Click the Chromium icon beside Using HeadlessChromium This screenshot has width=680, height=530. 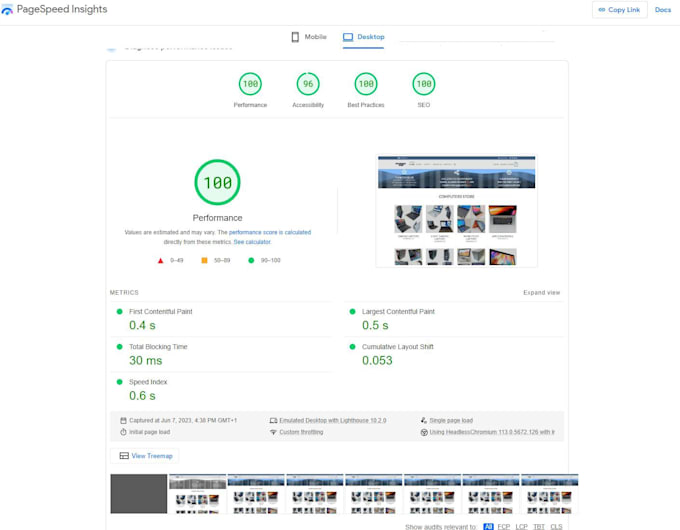coord(424,432)
